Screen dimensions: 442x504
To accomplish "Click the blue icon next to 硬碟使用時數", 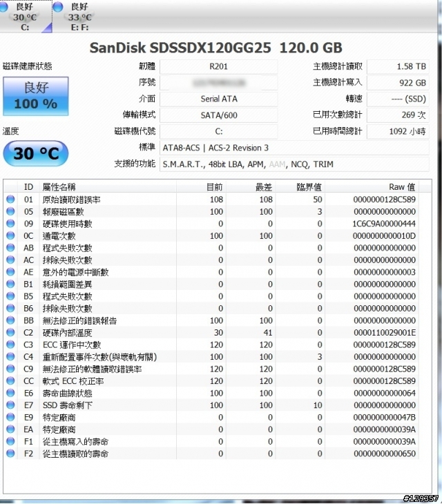I will click(10, 224).
